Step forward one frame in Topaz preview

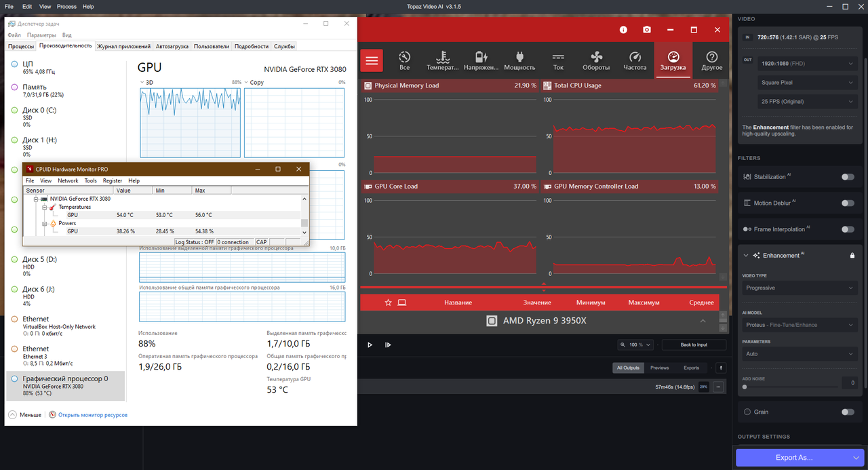(x=388, y=345)
